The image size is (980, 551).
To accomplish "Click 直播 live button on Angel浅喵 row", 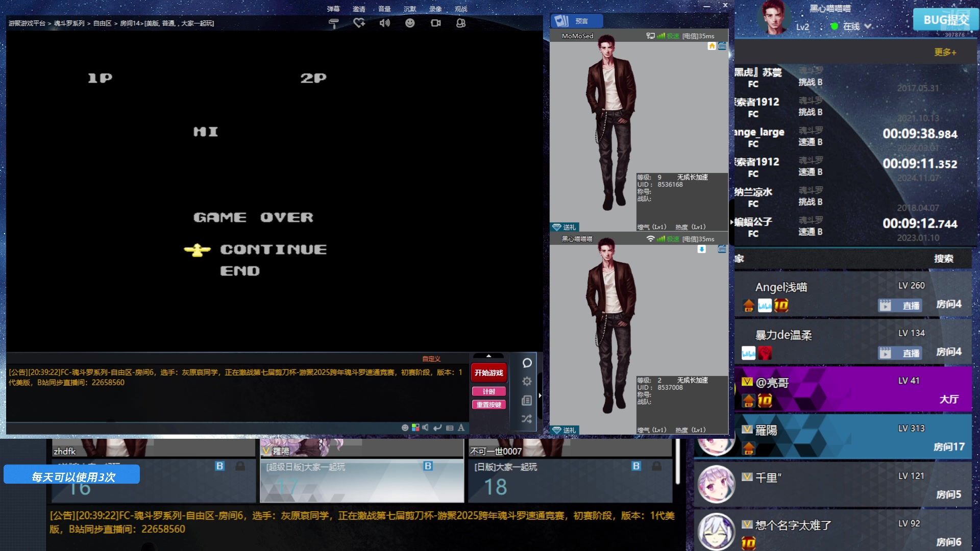I will point(900,306).
